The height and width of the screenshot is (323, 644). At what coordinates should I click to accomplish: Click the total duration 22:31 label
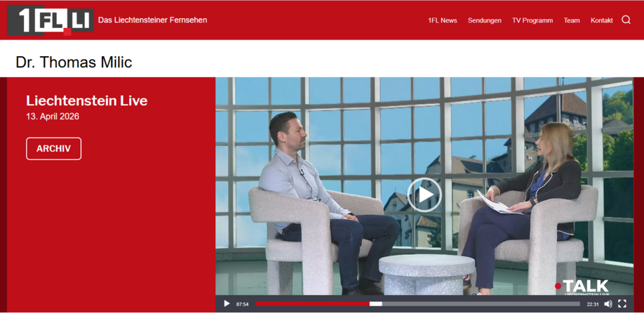point(593,305)
